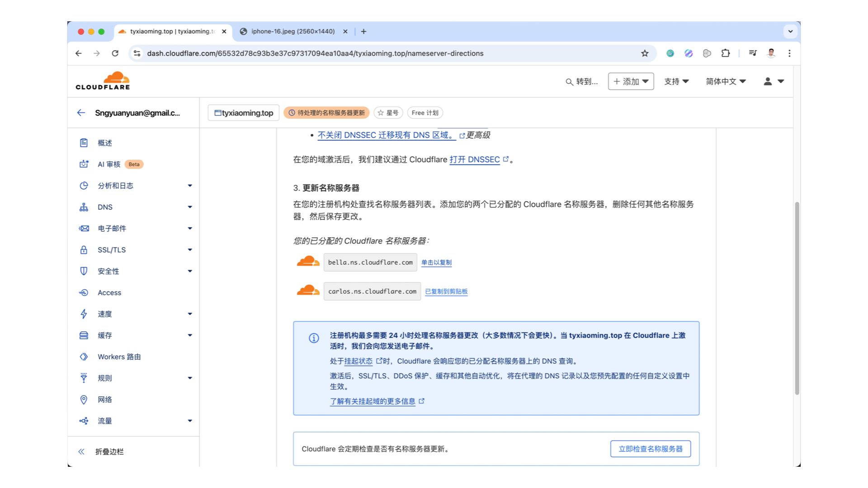Open the 网络 network section
This screenshot has width=868, height=488.
(x=105, y=399)
